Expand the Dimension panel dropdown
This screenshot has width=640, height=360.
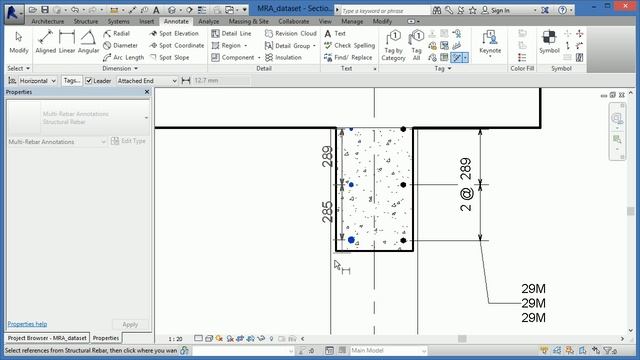click(x=120, y=68)
